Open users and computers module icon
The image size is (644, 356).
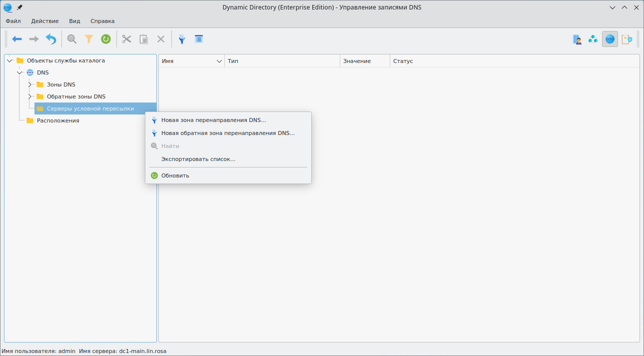click(577, 39)
